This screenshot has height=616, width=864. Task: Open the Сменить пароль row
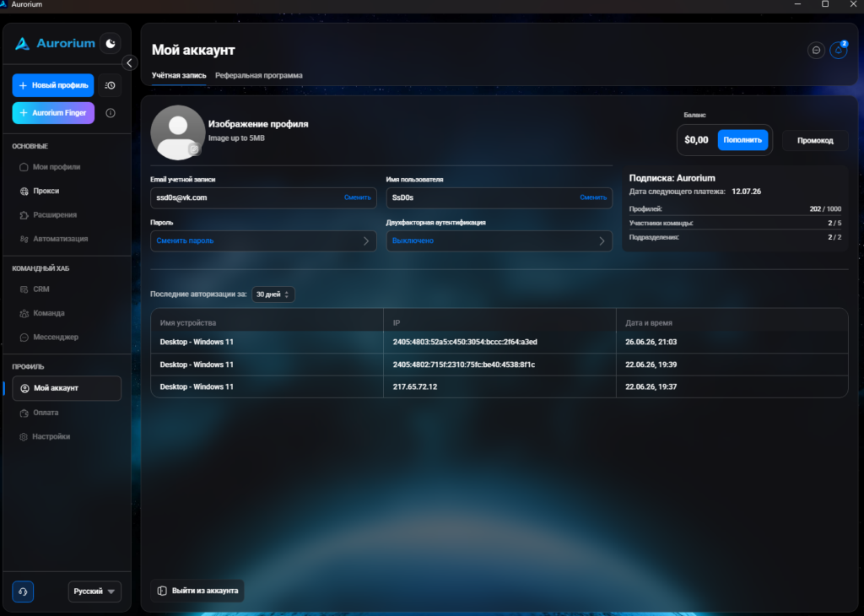click(x=263, y=241)
